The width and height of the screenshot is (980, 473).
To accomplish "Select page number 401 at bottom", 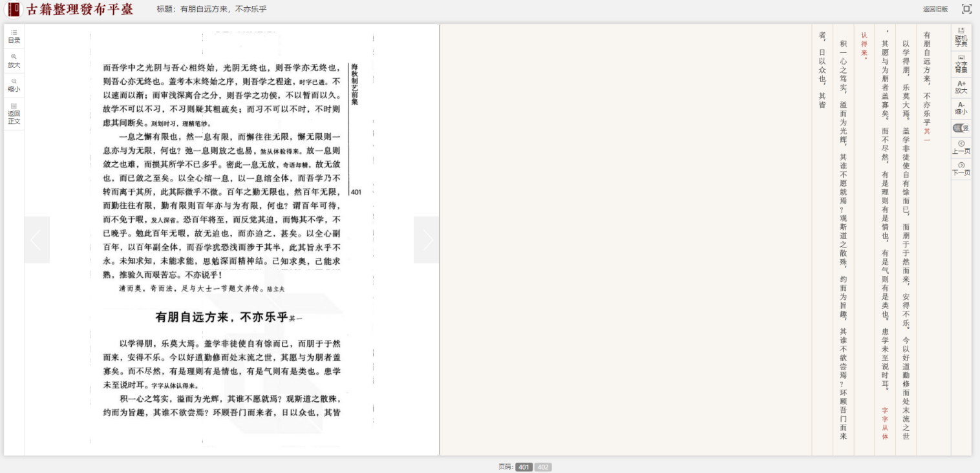I will (524, 467).
